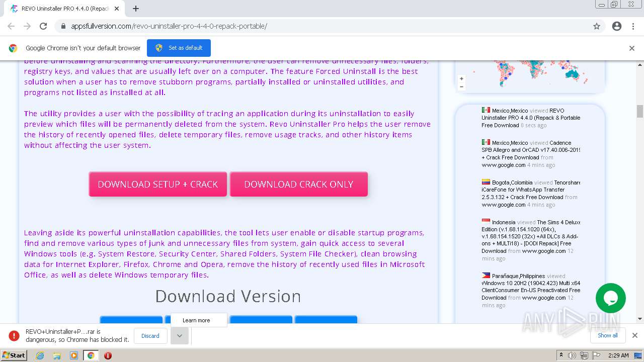Viewport: 644px width, 362px height.
Task: Close the REVO Uninstaller PRO tab
Action: click(x=117, y=9)
